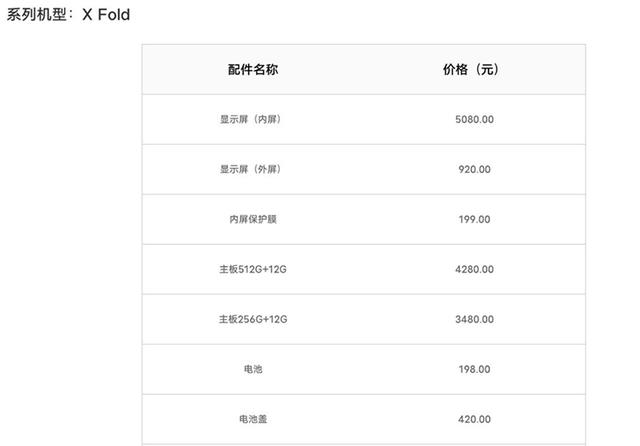Click the 198.00 price value
This screenshot has width=640, height=446.
click(x=473, y=369)
